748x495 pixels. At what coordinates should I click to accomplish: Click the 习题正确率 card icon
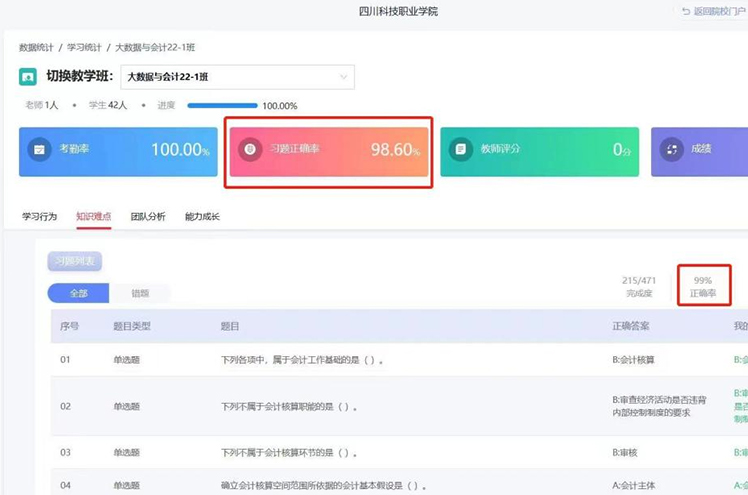[251, 150]
